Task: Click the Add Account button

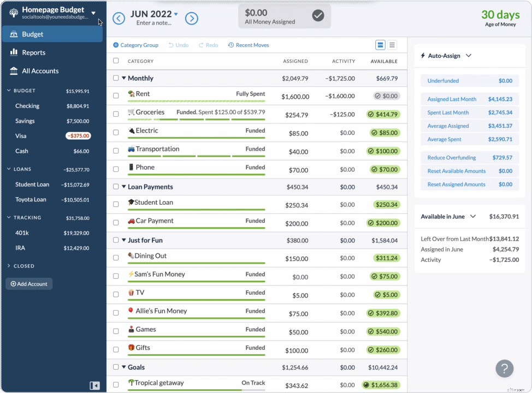Action: pyautogui.click(x=28, y=283)
